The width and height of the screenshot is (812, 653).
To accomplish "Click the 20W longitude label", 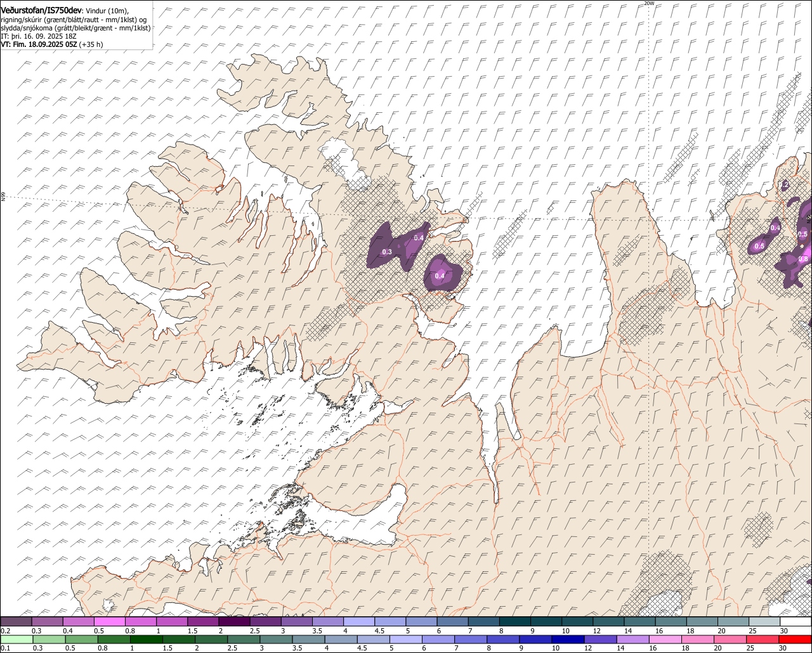I will click(x=649, y=3).
